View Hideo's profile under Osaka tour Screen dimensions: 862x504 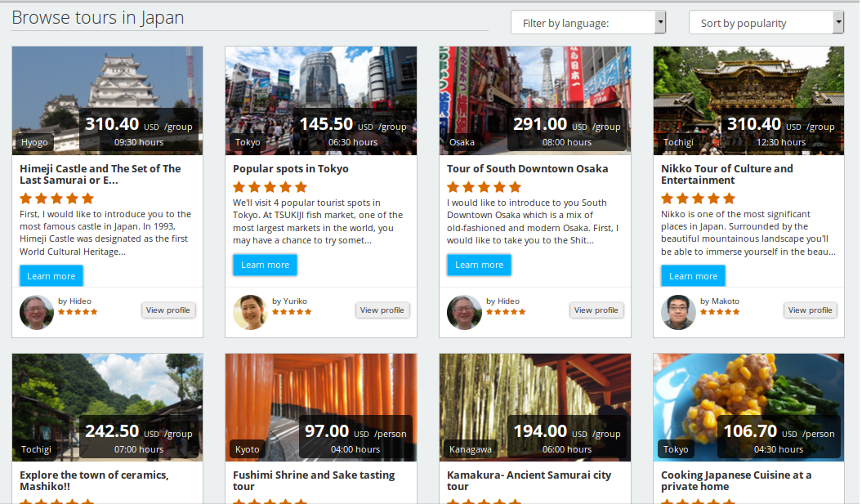(x=596, y=310)
